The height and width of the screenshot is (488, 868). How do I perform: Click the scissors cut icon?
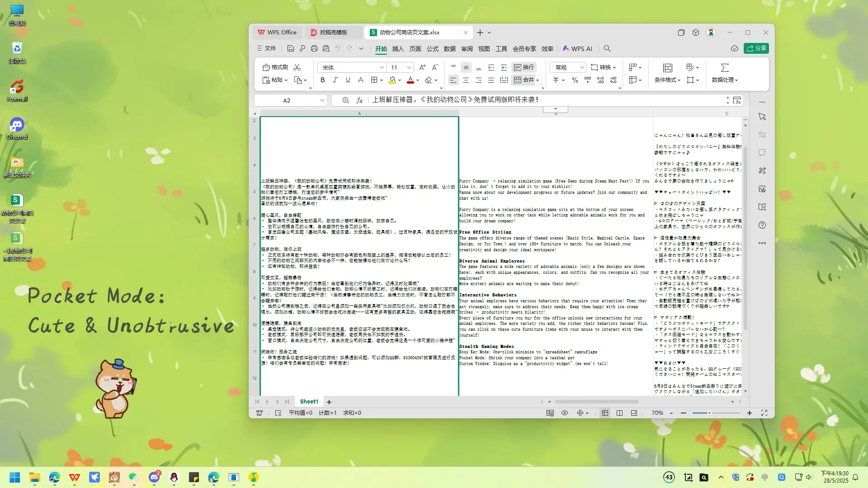click(x=297, y=67)
